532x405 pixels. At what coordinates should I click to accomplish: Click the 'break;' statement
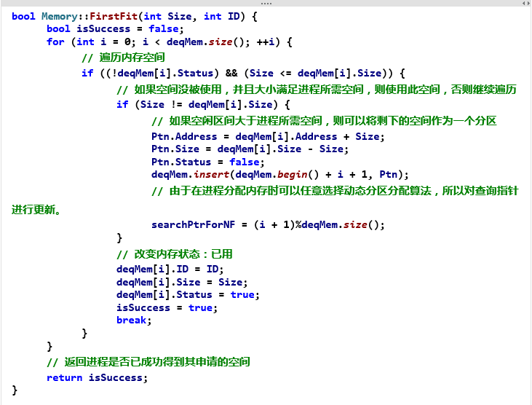point(134,320)
